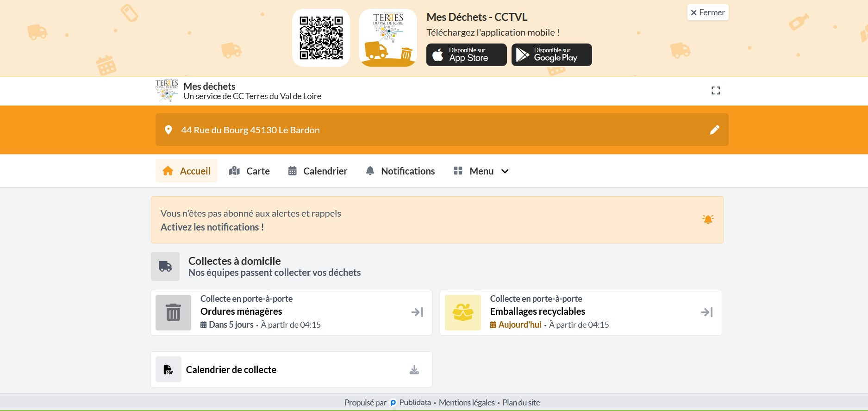Open Ordures ménagères details arrow
Viewport: 868px width, 411px height.
coord(417,312)
